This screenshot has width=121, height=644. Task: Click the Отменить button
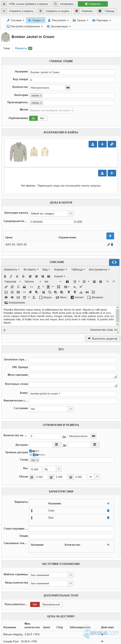click(85, 11)
